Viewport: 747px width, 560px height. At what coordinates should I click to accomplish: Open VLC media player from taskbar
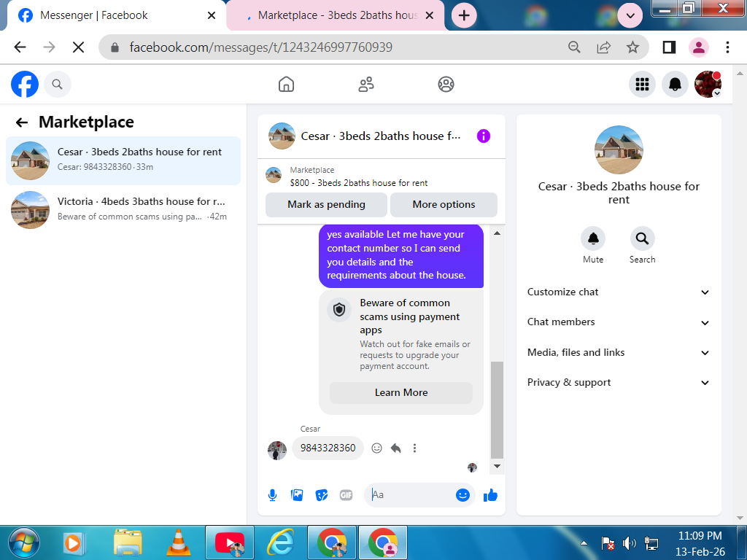(x=178, y=543)
